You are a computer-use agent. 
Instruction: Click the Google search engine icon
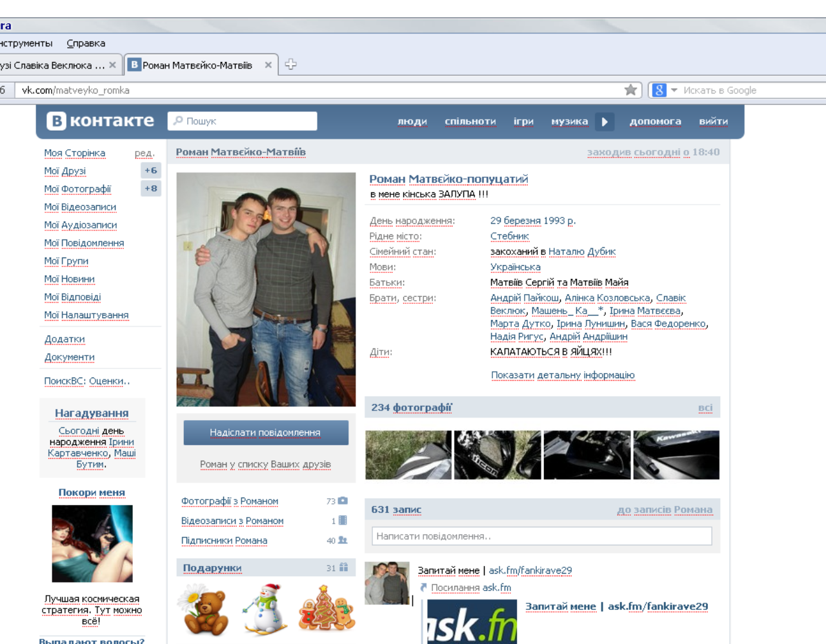[x=659, y=90]
